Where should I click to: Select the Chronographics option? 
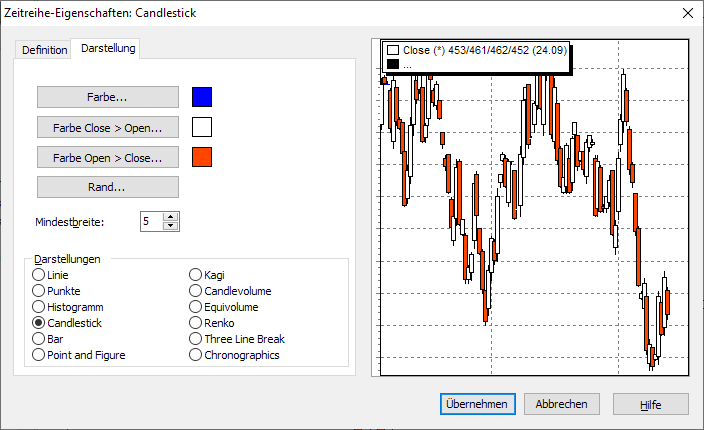click(196, 355)
